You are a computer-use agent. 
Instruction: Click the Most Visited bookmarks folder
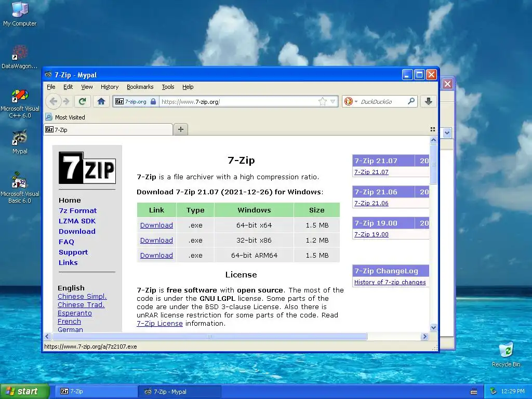click(65, 117)
